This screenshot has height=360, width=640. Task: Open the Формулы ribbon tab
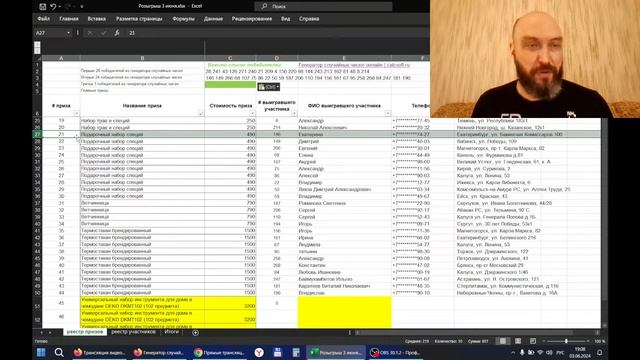coord(183,19)
